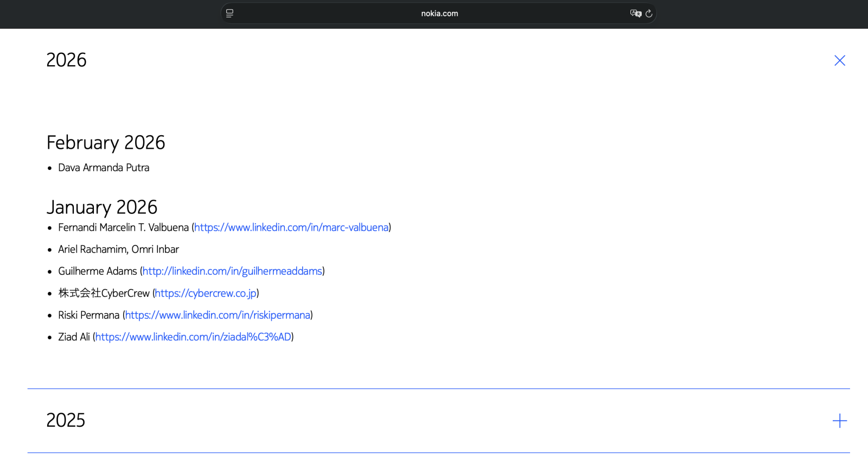
Task: Click the February 2026 heading
Action: click(x=106, y=143)
